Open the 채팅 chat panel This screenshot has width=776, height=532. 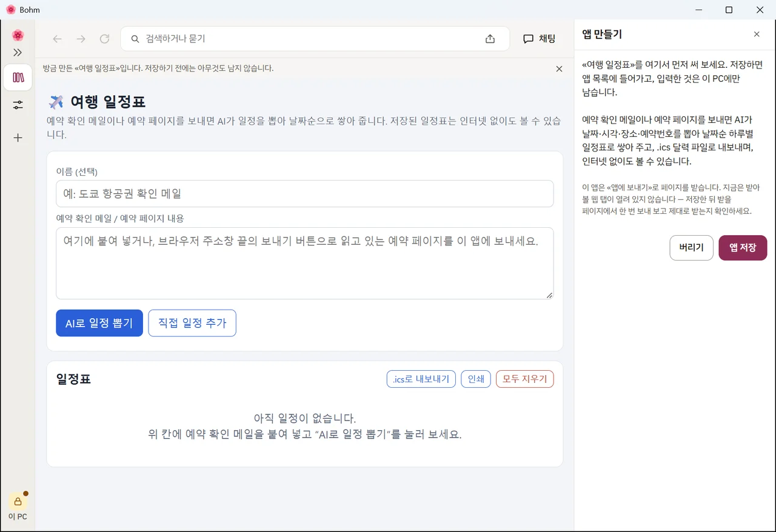pyautogui.click(x=540, y=39)
